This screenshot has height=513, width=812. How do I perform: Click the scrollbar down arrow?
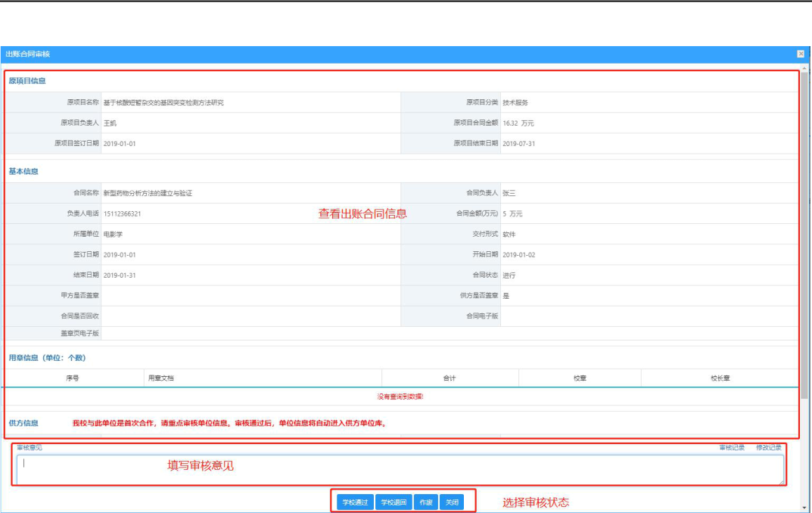click(x=804, y=508)
